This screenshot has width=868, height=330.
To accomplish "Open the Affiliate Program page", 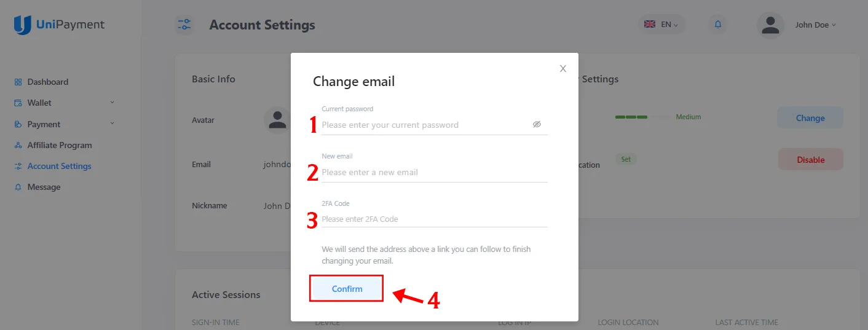I will tap(59, 145).
